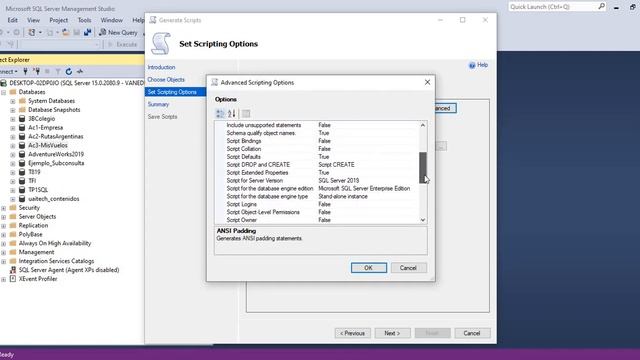Click the Stop icon in Object Explorer toolbar
640x360 pixels.
coord(47,71)
